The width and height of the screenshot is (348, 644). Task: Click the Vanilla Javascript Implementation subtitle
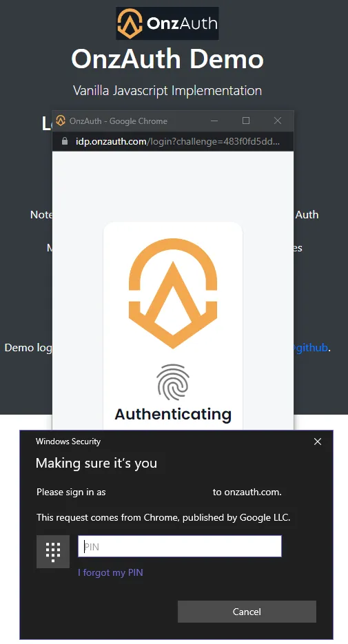point(167,90)
